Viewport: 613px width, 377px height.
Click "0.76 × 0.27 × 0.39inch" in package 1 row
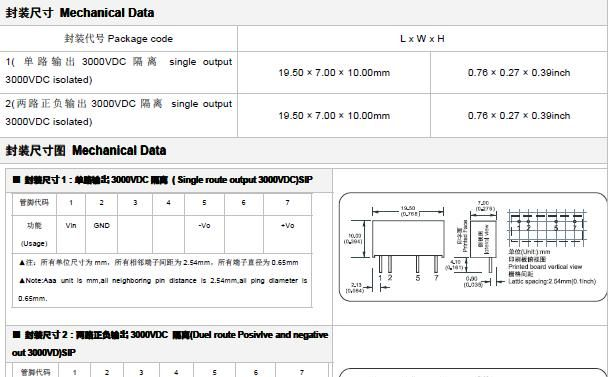(519, 73)
